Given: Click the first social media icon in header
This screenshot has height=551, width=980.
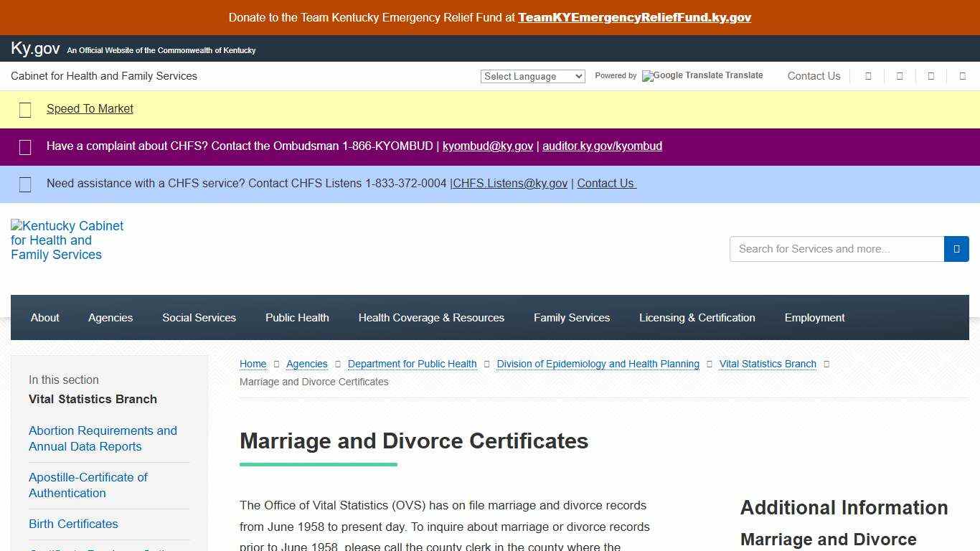Looking at the screenshot, I should pyautogui.click(x=867, y=76).
